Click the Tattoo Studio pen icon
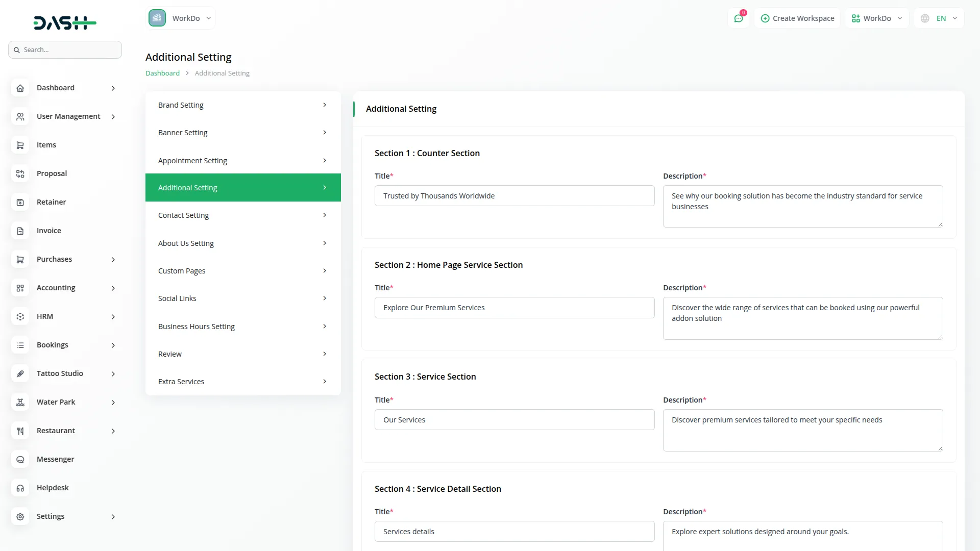The width and height of the screenshot is (980, 551). pyautogui.click(x=20, y=373)
